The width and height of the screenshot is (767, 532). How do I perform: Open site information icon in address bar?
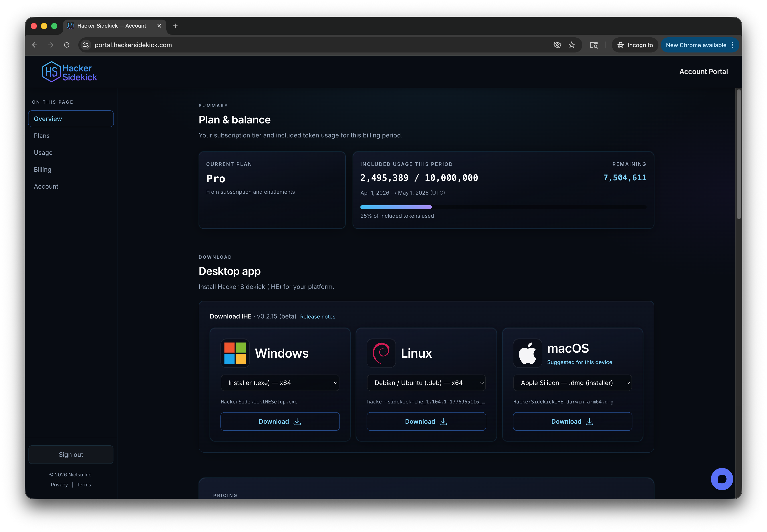(x=86, y=45)
